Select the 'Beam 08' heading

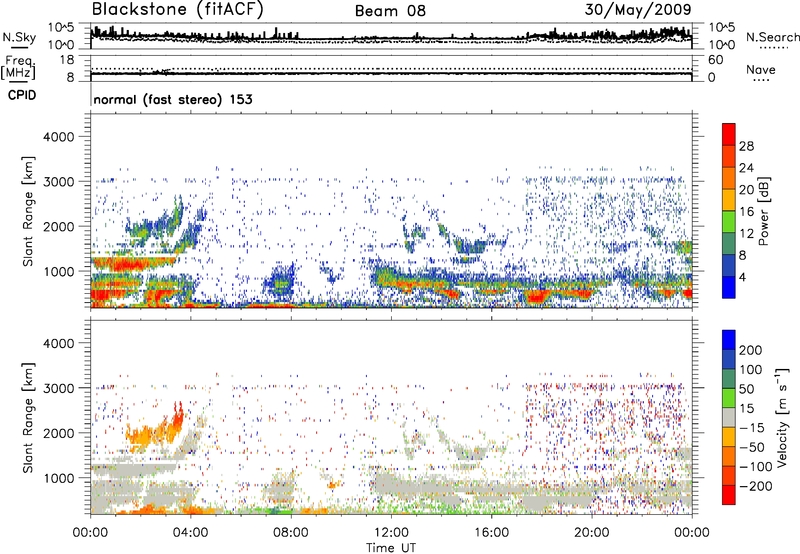tap(390, 11)
